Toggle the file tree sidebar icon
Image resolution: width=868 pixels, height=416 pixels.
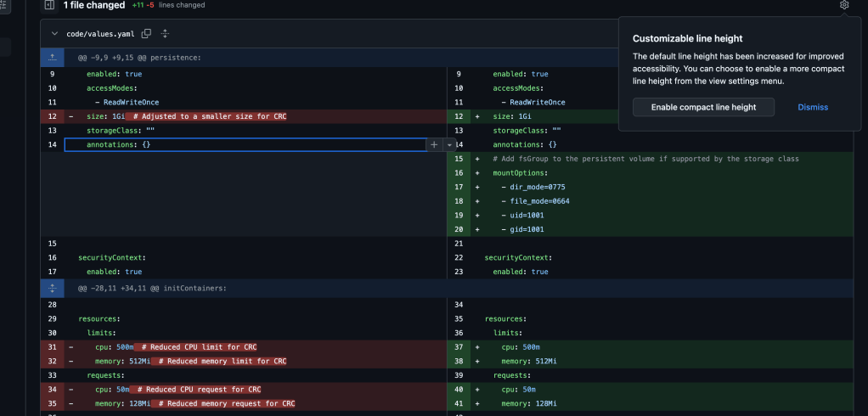point(49,5)
